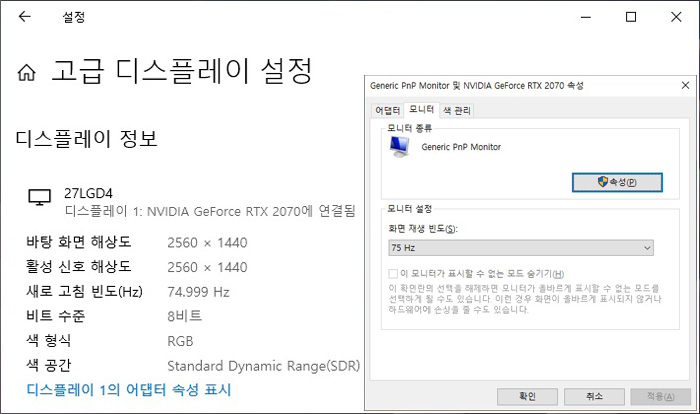Click the monitor icon next to 27LGD4
700x414 pixels.
[39, 197]
